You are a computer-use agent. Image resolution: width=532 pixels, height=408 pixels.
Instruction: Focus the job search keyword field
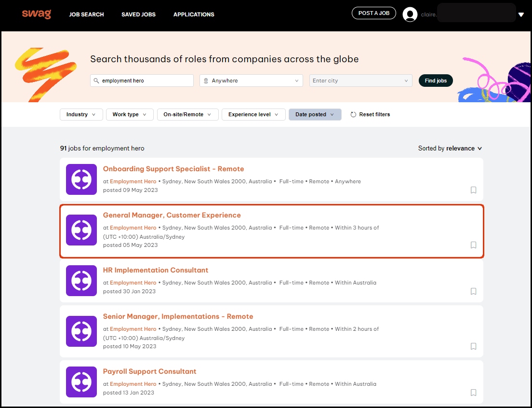(145, 81)
